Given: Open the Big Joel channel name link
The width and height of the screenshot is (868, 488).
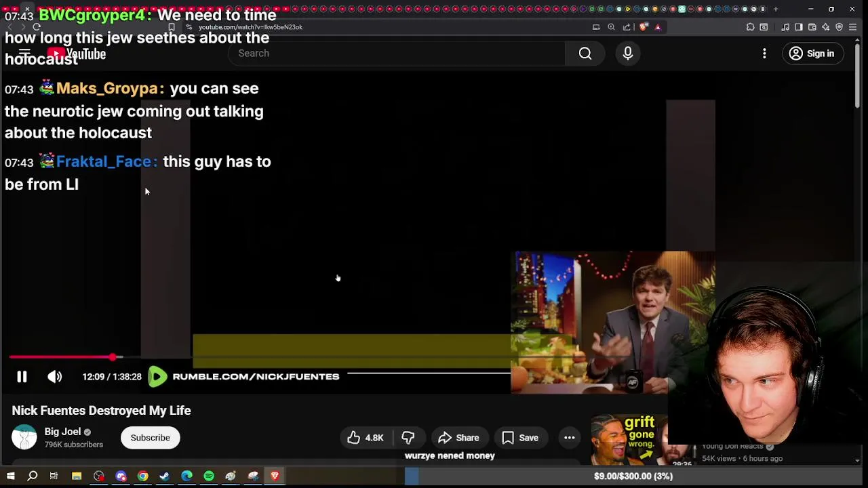Looking at the screenshot, I should pyautogui.click(x=62, y=432).
